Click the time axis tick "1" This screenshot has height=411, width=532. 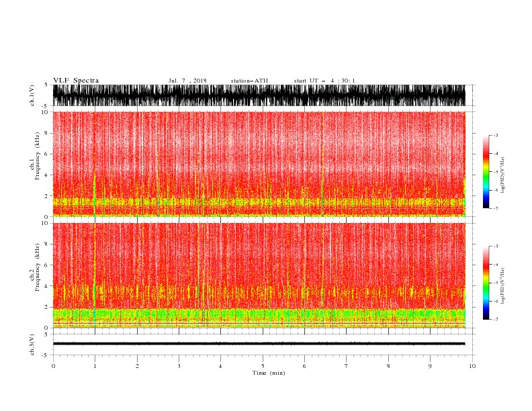coord(95,366)
